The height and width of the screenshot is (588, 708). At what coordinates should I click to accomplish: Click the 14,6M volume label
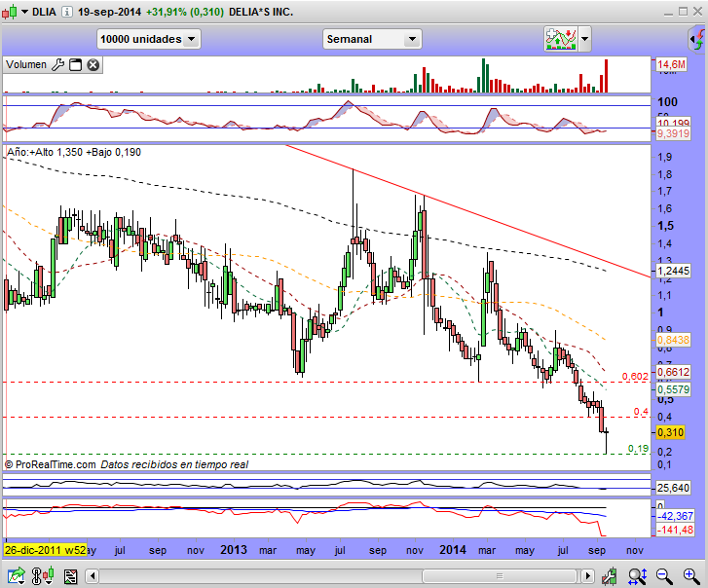(671, 64)
